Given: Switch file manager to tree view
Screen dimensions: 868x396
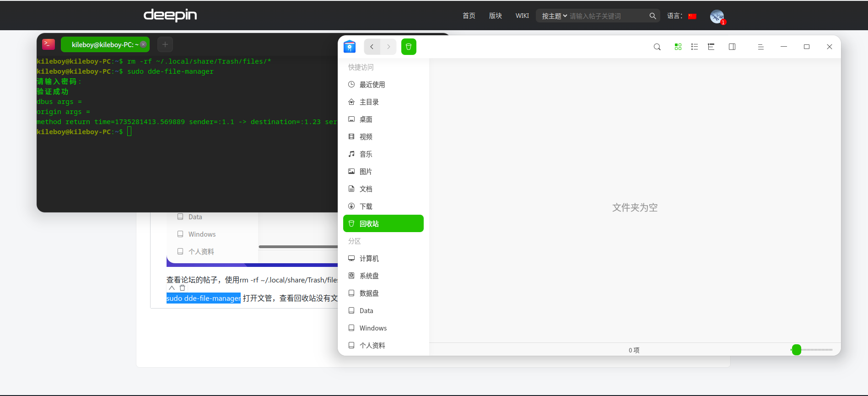Looking at the screenshot, I should pos(711,47).
